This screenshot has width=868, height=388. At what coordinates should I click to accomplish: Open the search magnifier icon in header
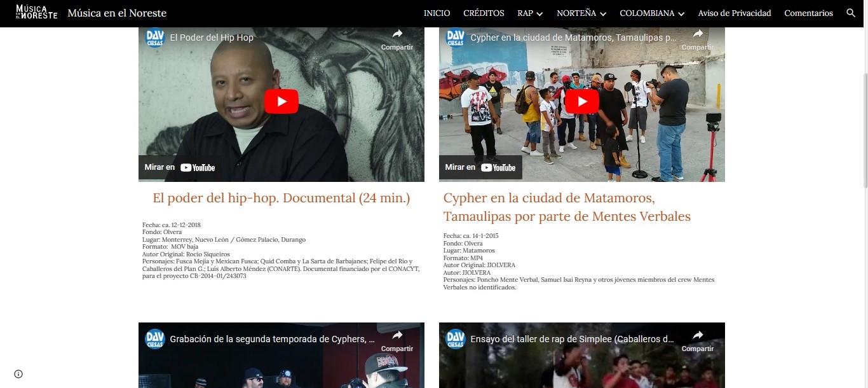click(851, 13)
